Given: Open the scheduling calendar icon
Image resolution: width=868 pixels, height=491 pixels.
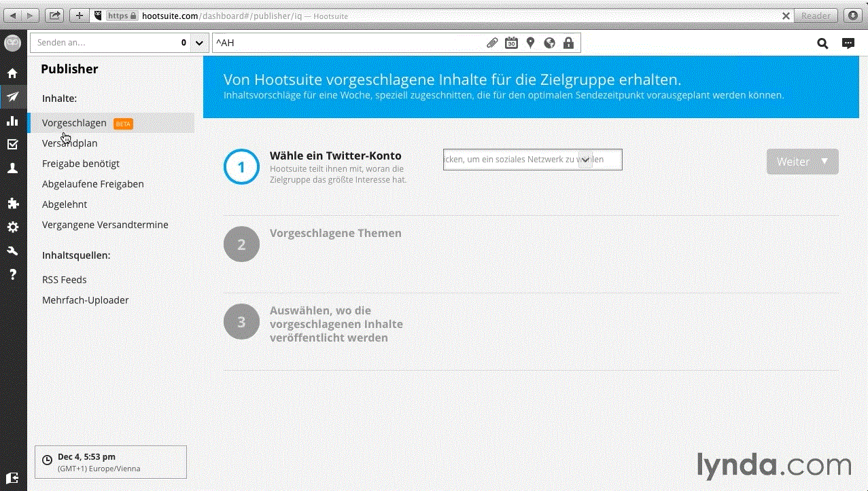Looking at the screenshot, I should click(x=511, y=43).
